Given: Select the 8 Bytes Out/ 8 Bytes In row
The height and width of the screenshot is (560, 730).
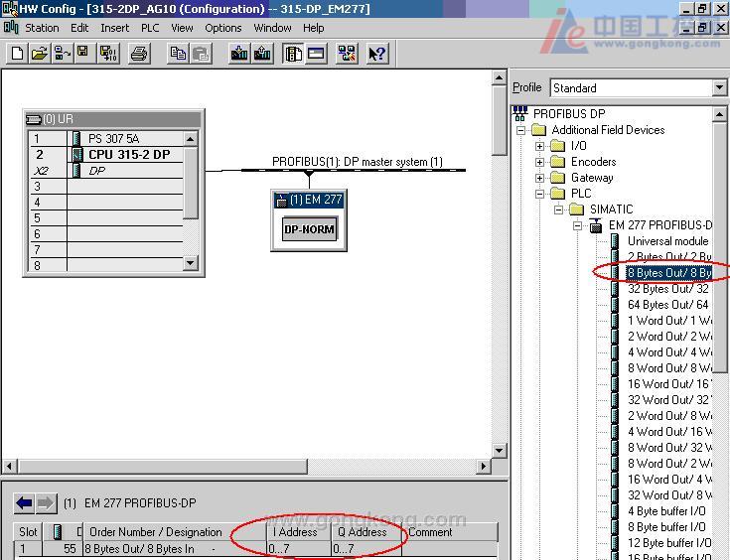Looking at the screenshot, I should pyautogui.click(x=256, y=549).
